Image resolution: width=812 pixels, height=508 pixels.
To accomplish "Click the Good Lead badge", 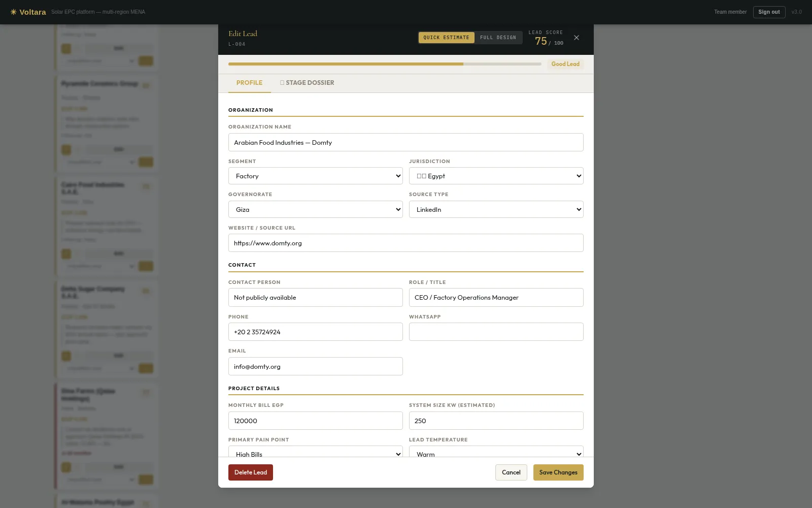I will tap(565, 64).
